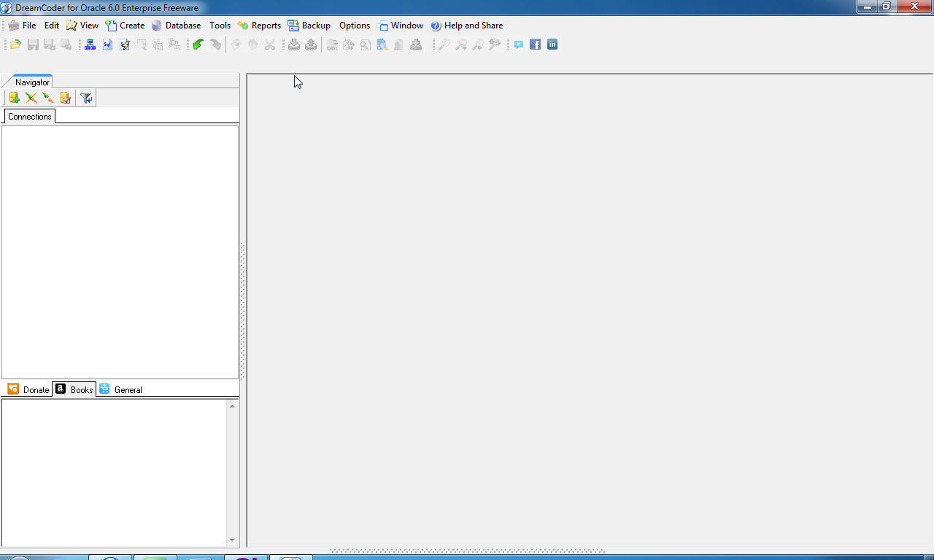Switch to the General tab

point(120,389)
